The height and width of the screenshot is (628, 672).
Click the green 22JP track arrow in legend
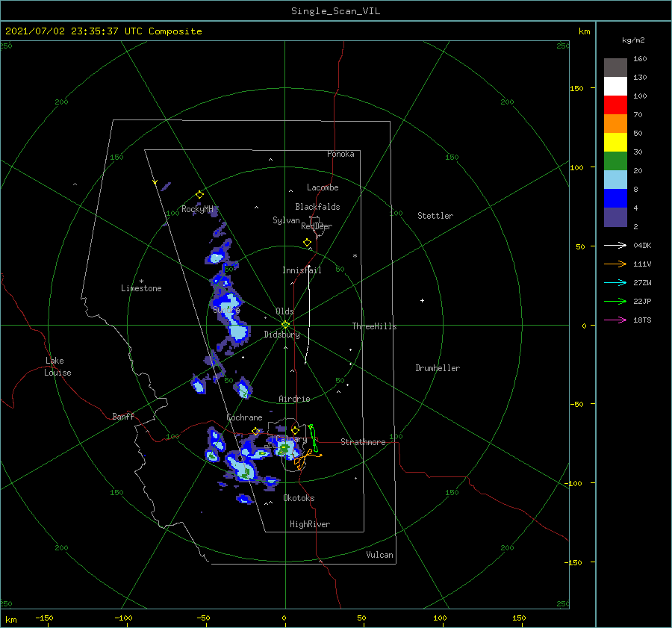point(615,302)
